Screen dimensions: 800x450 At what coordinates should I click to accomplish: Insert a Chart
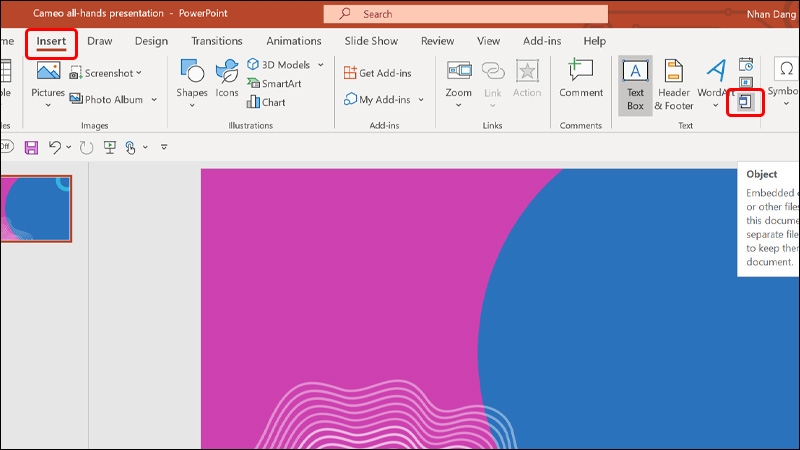click(266, 102)
